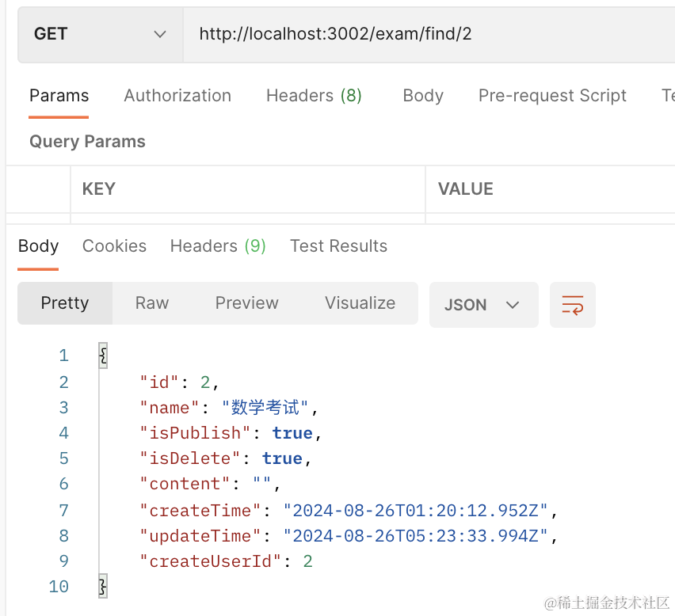Click the KEY column header
This screenshot has height=616, width=675.
click(x=99, y=189)
